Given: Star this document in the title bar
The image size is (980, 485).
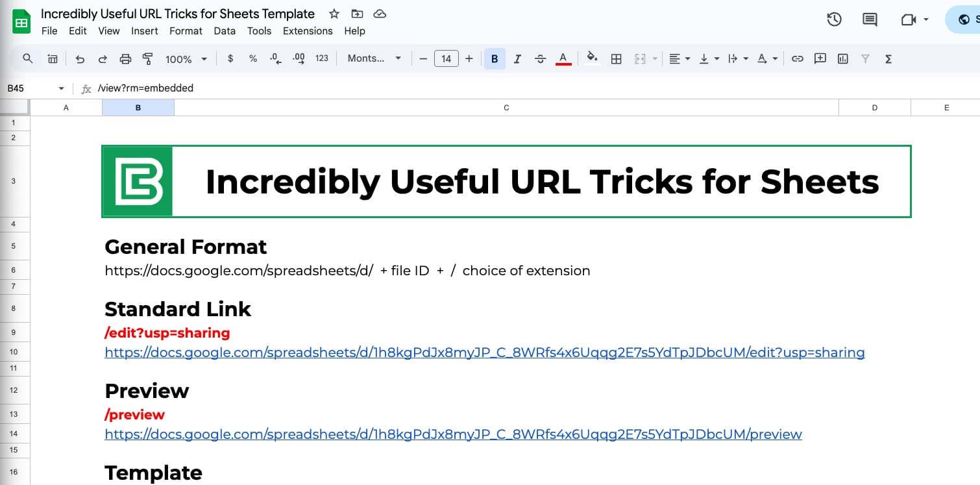Looking at the screenshot, I should pos(334,14).
